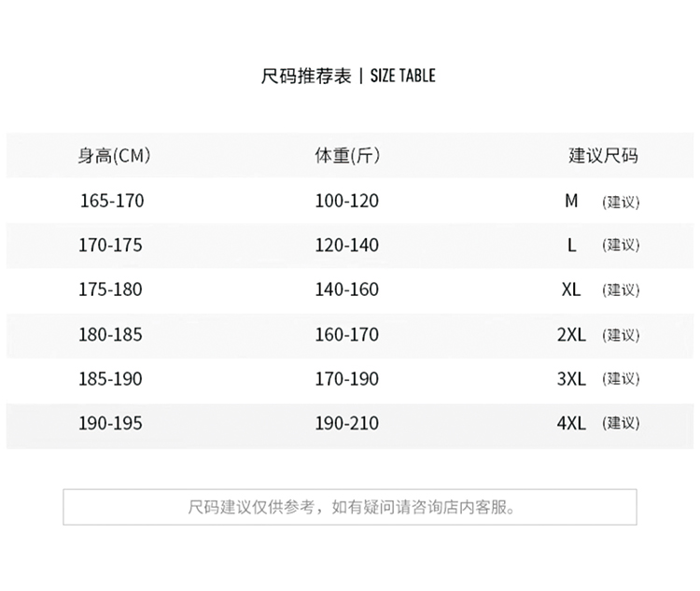Select the 体重(斤) column header
700x591 pixels.
click(347, 156)
